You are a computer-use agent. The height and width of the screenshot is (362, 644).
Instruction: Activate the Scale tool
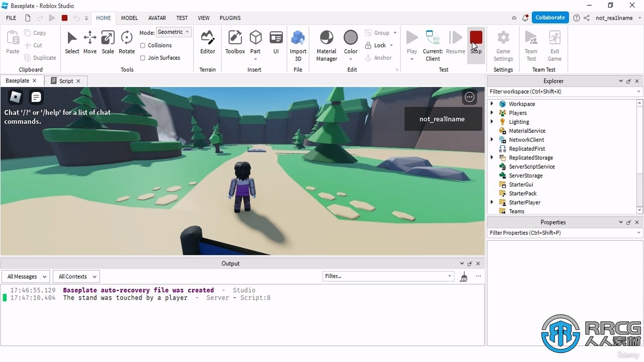tap(108, 38)
